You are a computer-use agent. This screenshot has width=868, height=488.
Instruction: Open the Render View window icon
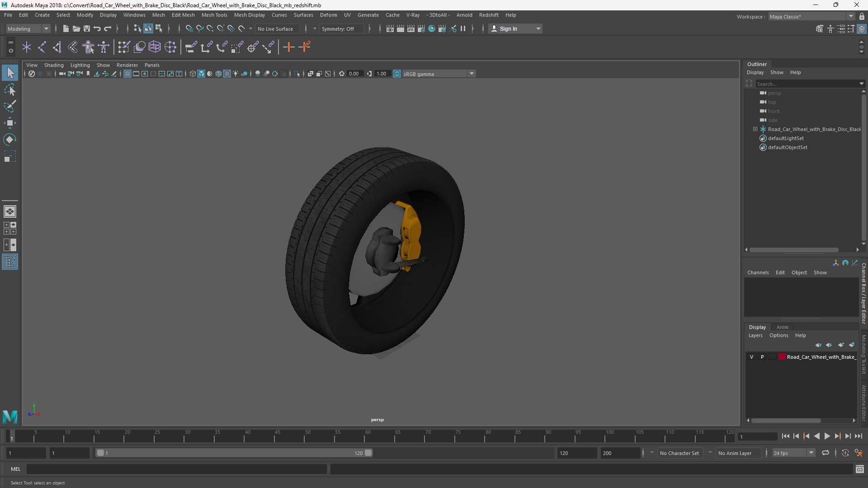click(390, 28)
